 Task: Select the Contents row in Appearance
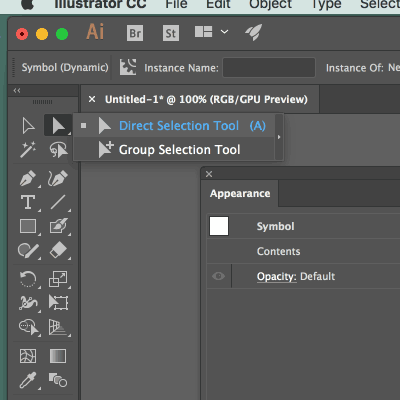click(x=303, y=251)
